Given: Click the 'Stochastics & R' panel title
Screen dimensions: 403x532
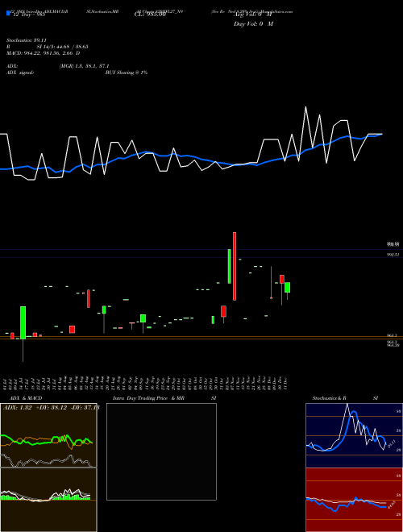Looking at the screenshot, I should [329, 398].
